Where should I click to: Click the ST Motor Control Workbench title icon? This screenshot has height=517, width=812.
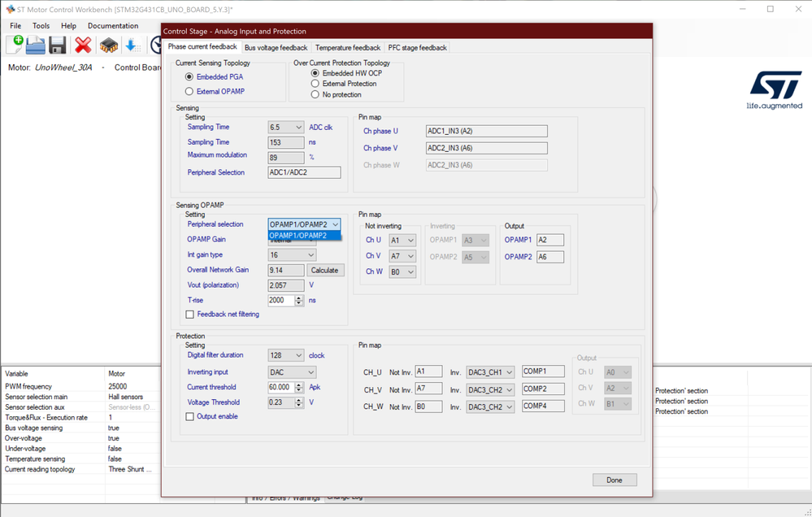[10, 9]
